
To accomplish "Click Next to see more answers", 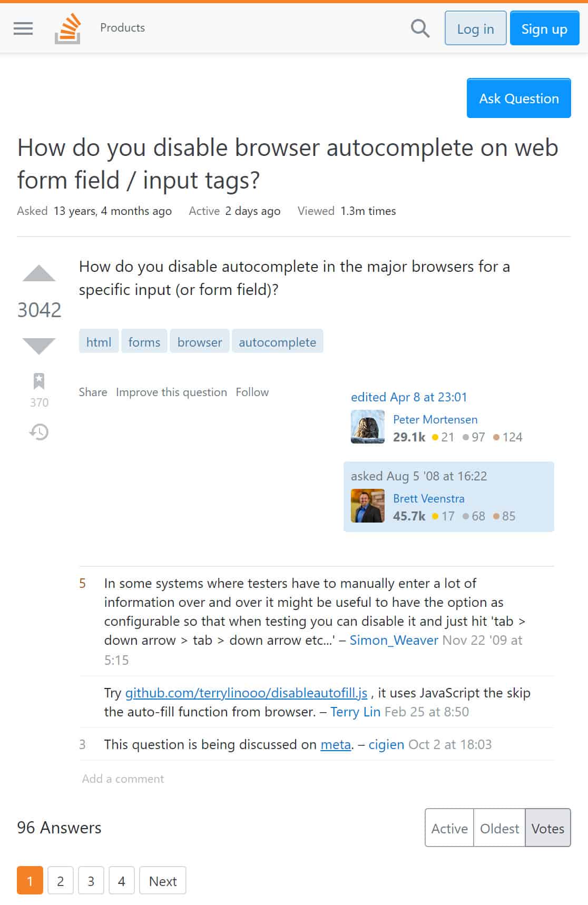I will pos(162,880).
